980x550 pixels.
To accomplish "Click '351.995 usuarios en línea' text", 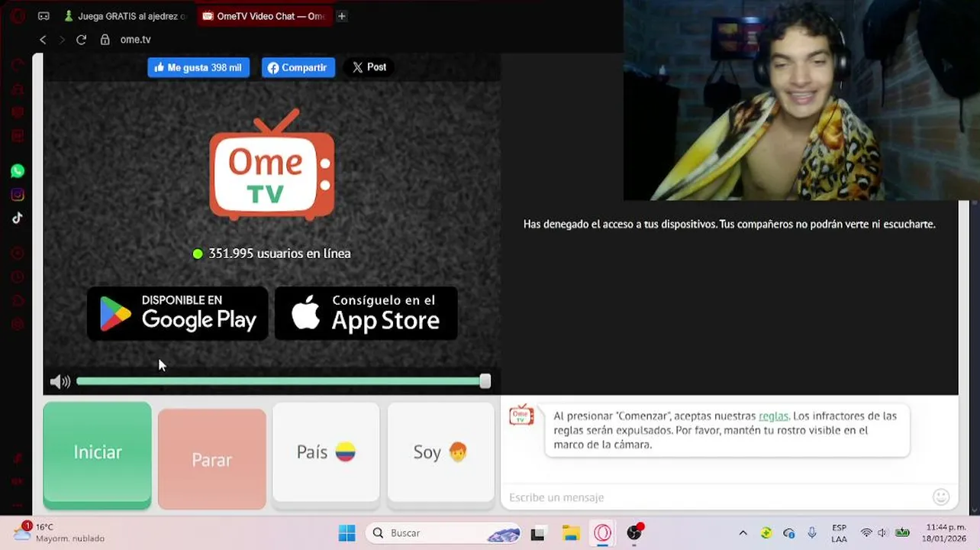I will click(x=279, y=254).
